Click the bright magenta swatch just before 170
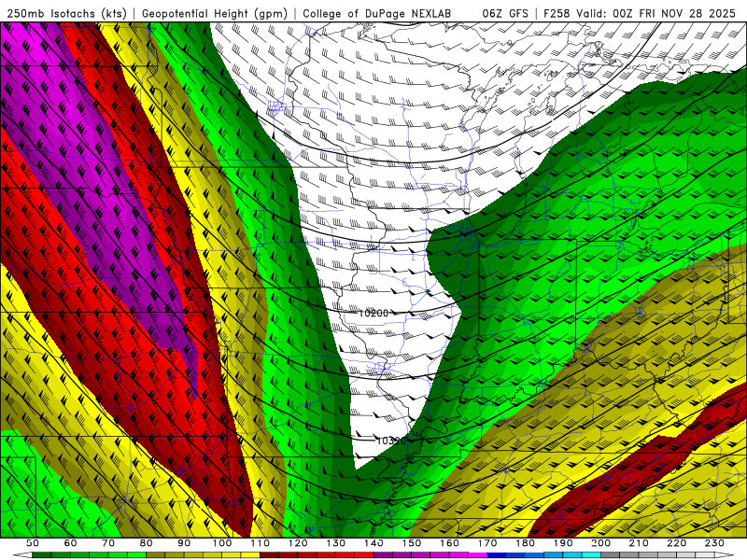Viewport: 747px width, 560px height. click(x=478, y=555)
